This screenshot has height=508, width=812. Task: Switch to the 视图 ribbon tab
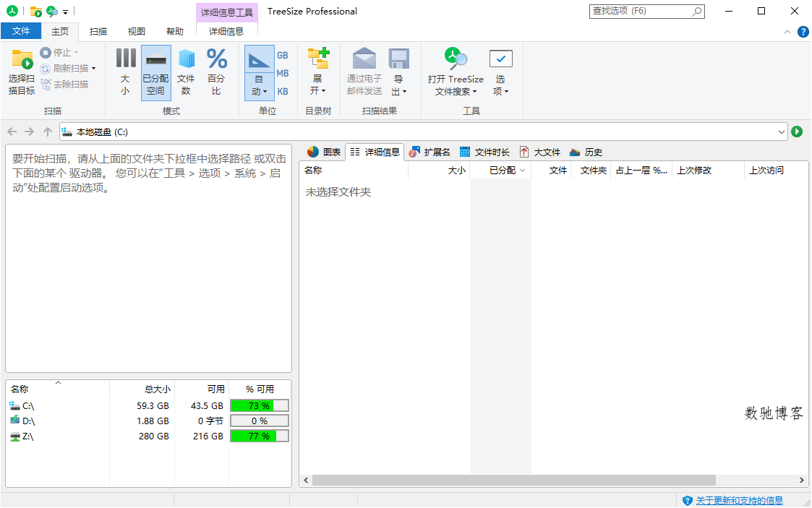click(x=137, y=31)
